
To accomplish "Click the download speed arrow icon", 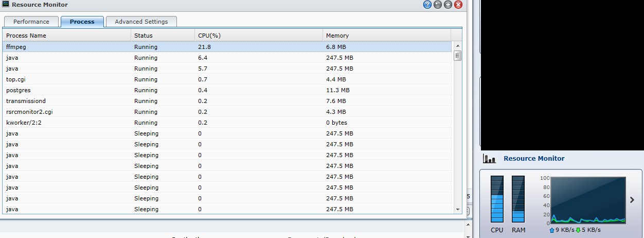I will point(578,230).
